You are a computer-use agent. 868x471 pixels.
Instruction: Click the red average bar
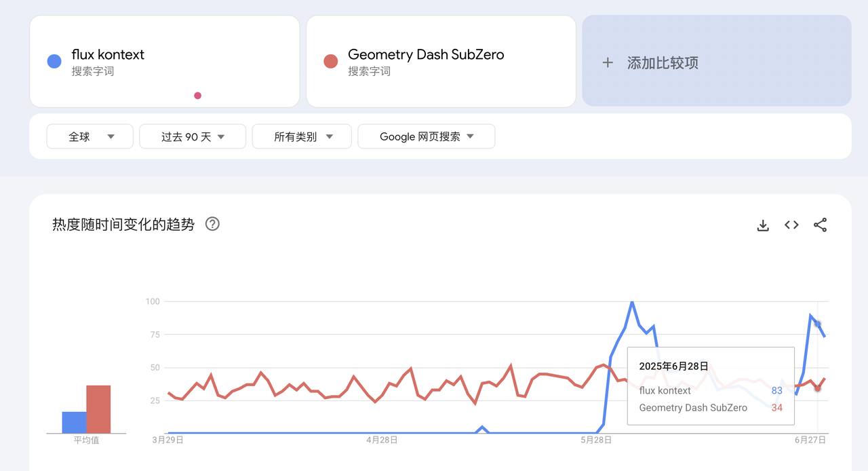pyautogui.click(x=98, y=409)
